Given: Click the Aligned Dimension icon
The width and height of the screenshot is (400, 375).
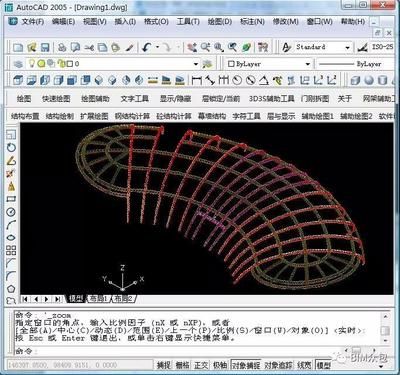Looking at the screenshot, I should pyautogui.click(x=210, y=80).
